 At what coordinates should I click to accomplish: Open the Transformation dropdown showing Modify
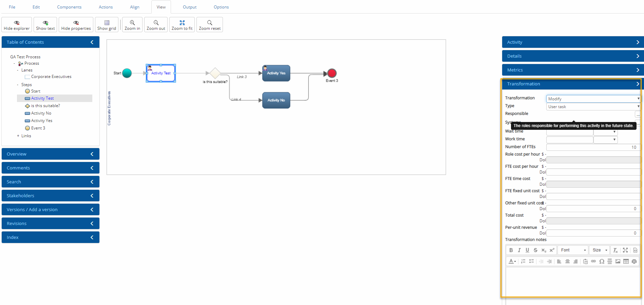coord(593,99)
